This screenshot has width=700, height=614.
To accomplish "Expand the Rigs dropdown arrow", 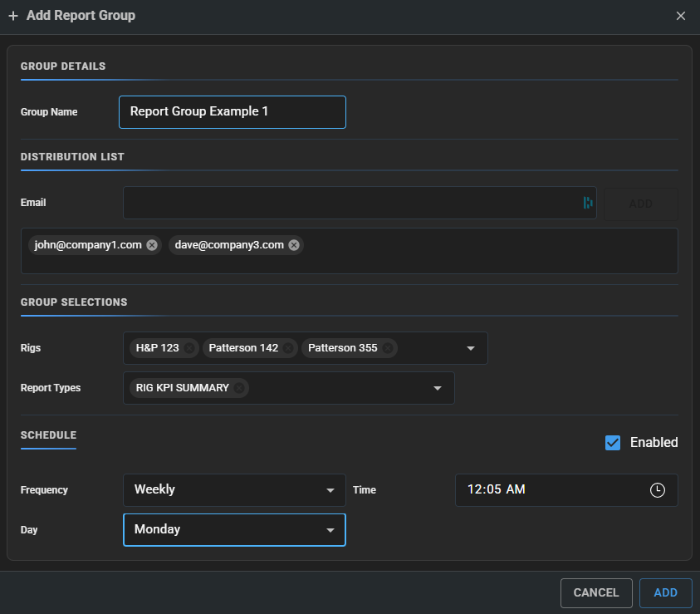I will tap(471, 348).
